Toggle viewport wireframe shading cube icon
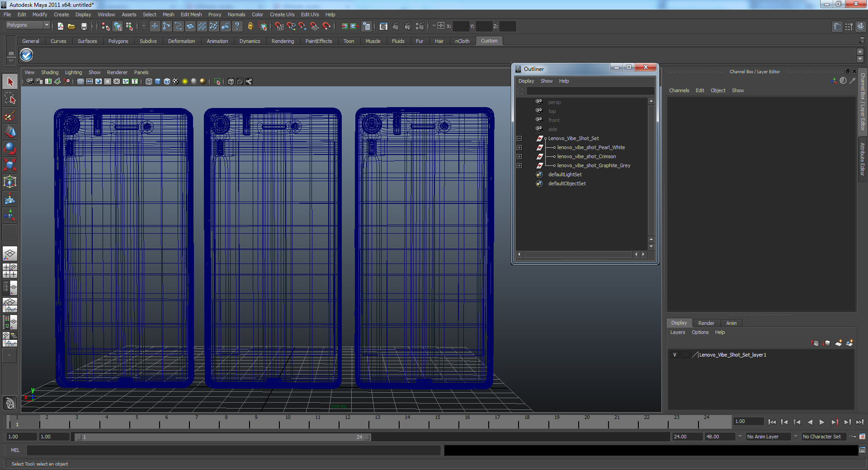 [x=149, y=81]
